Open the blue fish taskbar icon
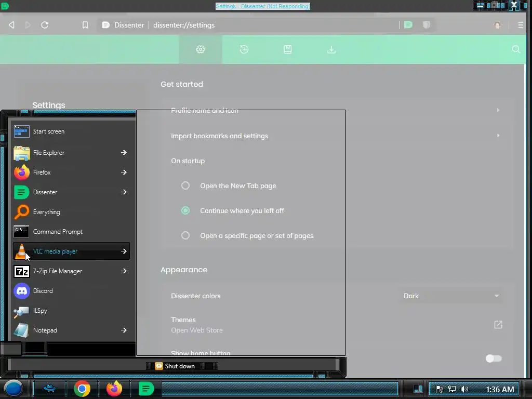532x399 pixels. click(x=49, y=388)
